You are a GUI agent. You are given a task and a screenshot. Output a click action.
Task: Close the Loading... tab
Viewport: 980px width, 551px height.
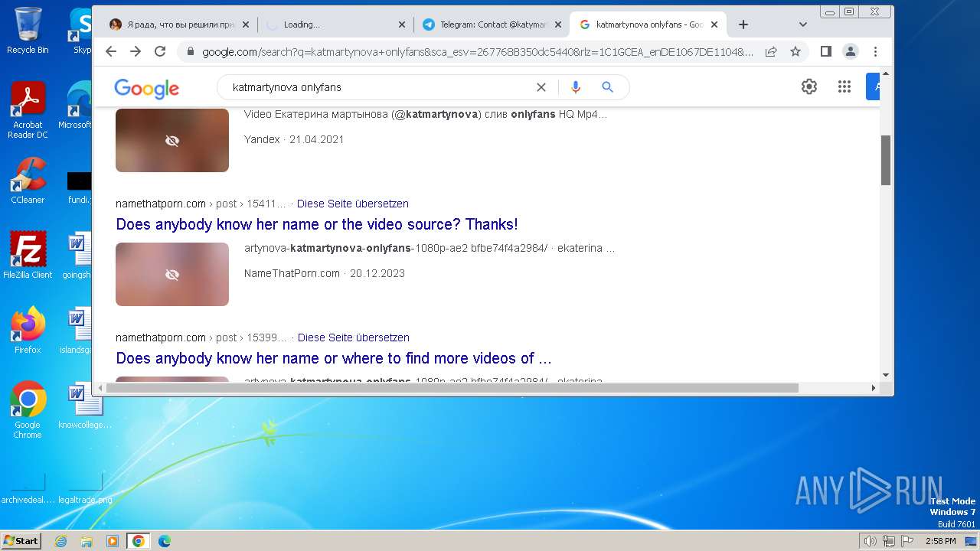coord(402,24)
